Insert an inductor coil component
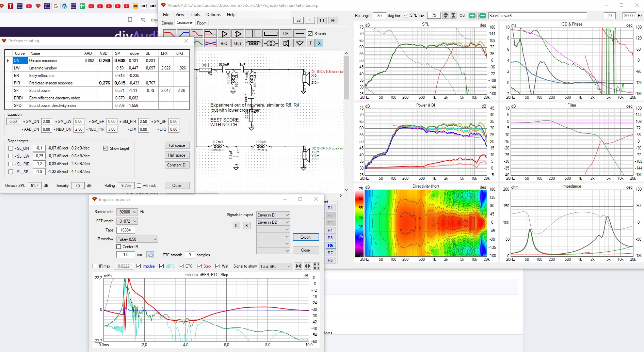Image resolution: width=644 pixels, height=352 pixels. tap(253, 43)
